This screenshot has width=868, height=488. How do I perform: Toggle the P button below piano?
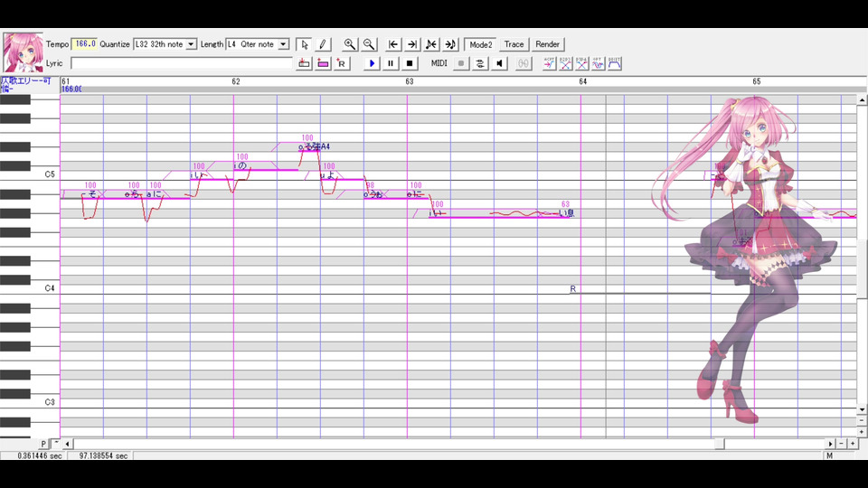coord(43,444)
